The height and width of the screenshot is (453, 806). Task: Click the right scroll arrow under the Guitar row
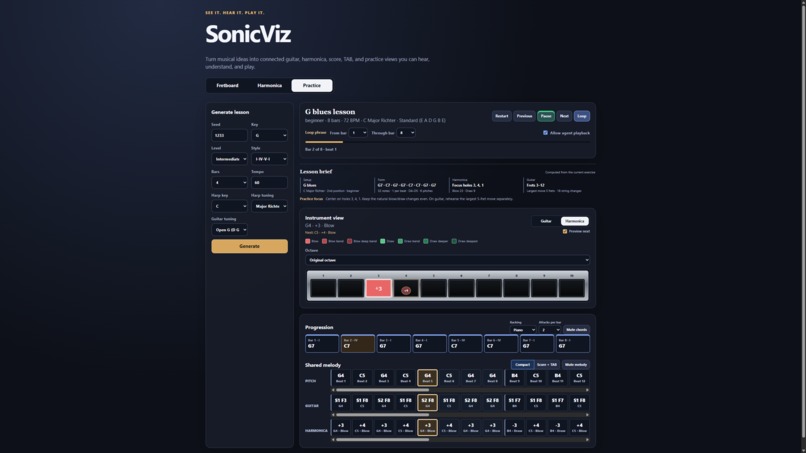(x=587, y=415)
